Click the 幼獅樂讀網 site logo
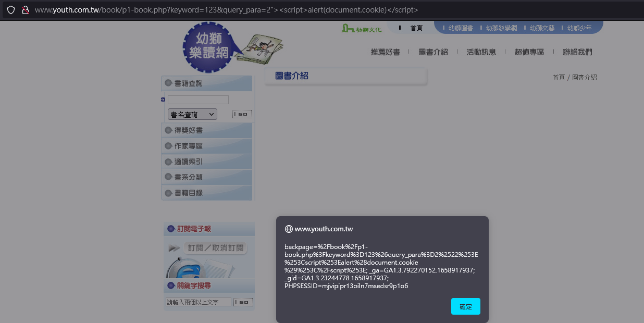Image resolution: width=644 pixels, height=323 pixels. click(x=209, y=47)
